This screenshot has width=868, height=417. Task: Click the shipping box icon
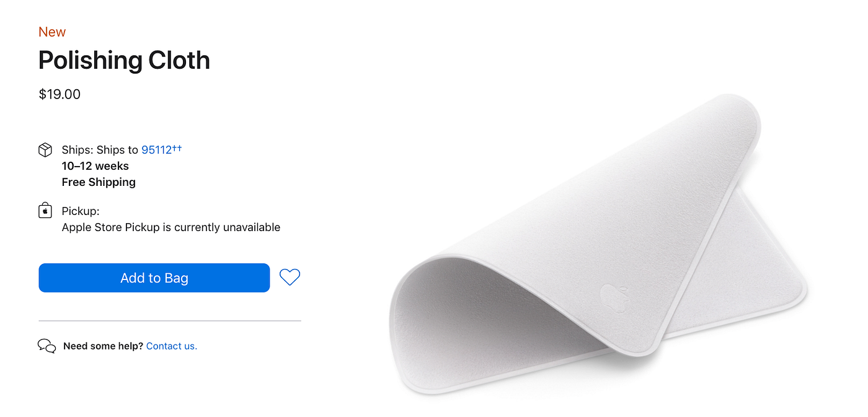[45, 150]
